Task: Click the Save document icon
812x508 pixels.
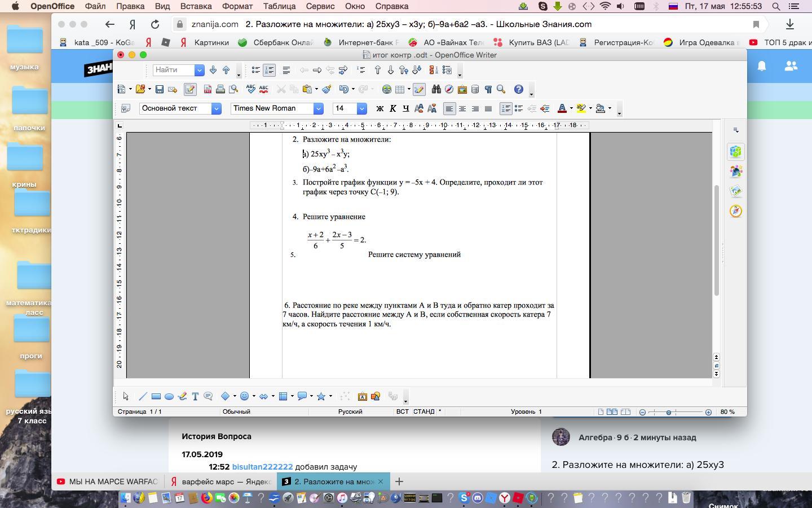Action: click(160, 89)
